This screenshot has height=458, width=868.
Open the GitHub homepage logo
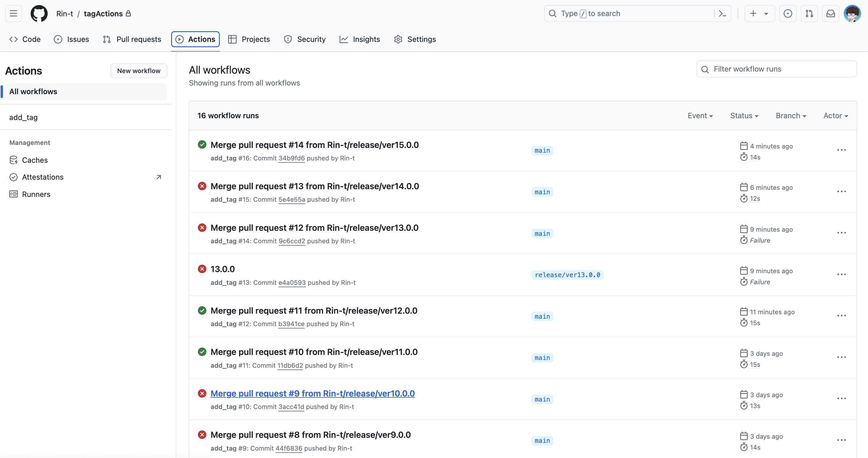39,13
